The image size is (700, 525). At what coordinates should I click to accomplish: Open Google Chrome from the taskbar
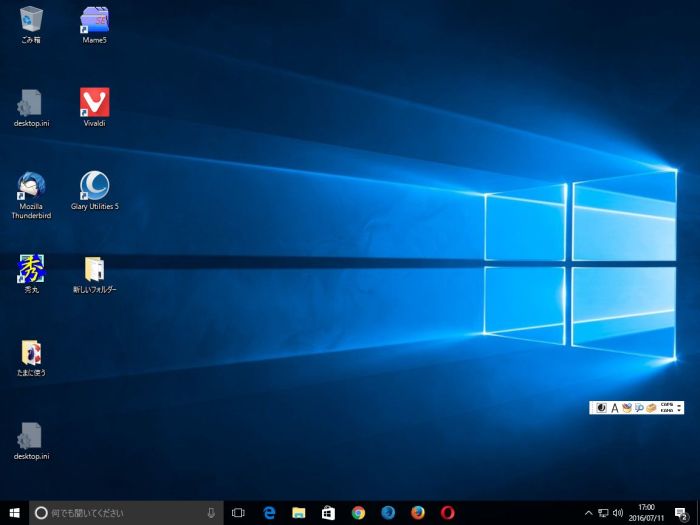click(358, 513)
